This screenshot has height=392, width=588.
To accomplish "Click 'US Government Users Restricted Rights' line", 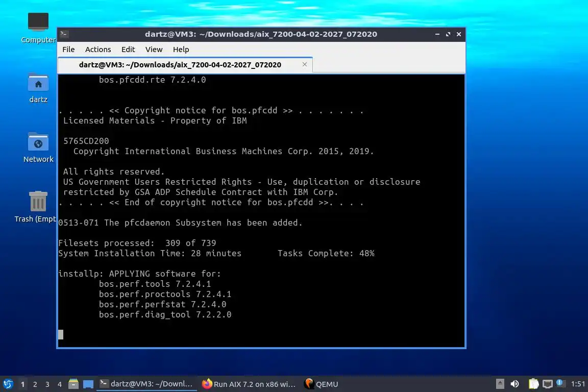I will pos(241,182).
